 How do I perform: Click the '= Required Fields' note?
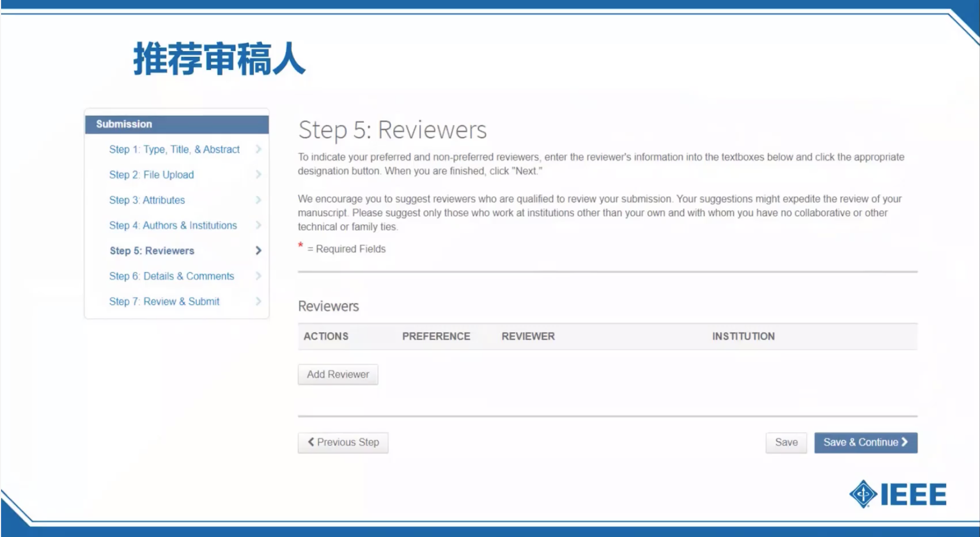point(347,249)
